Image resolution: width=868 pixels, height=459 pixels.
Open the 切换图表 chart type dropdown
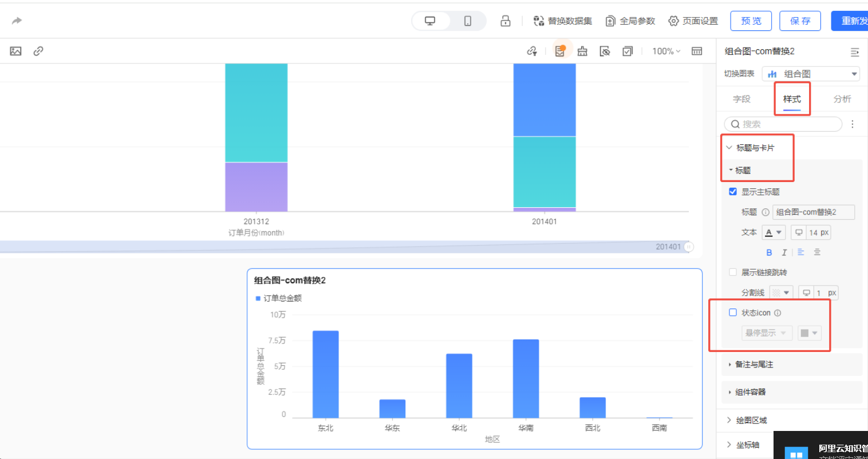[811, 74]
